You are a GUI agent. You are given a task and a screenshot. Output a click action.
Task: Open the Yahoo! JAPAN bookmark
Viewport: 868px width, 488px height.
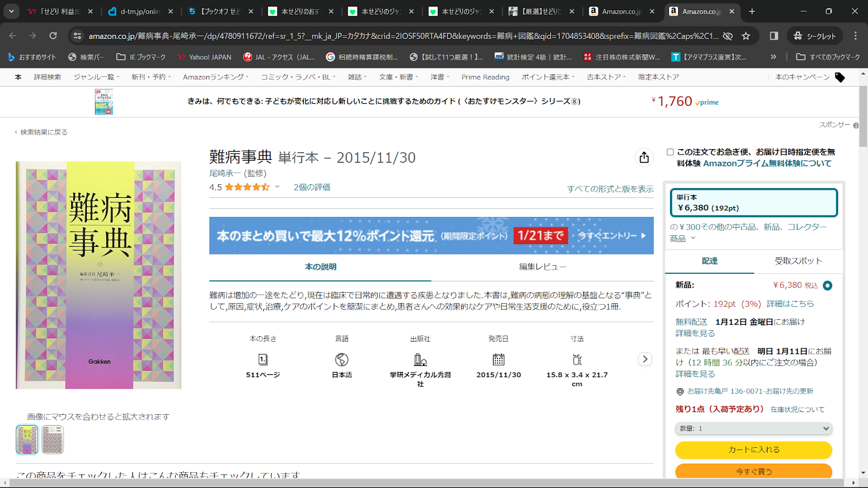[204, 57]
